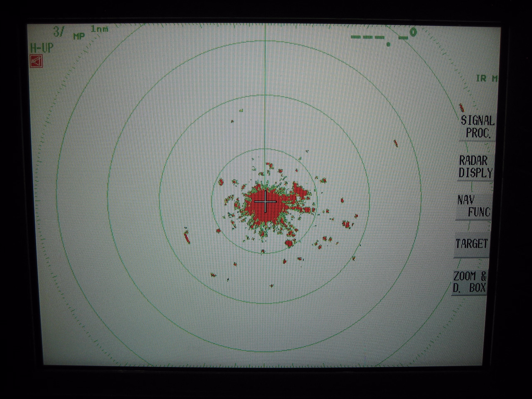Click the round red blob echo below center
Image resolution: width=532 pixels, height=399 pixels.
tap(289, 243)
